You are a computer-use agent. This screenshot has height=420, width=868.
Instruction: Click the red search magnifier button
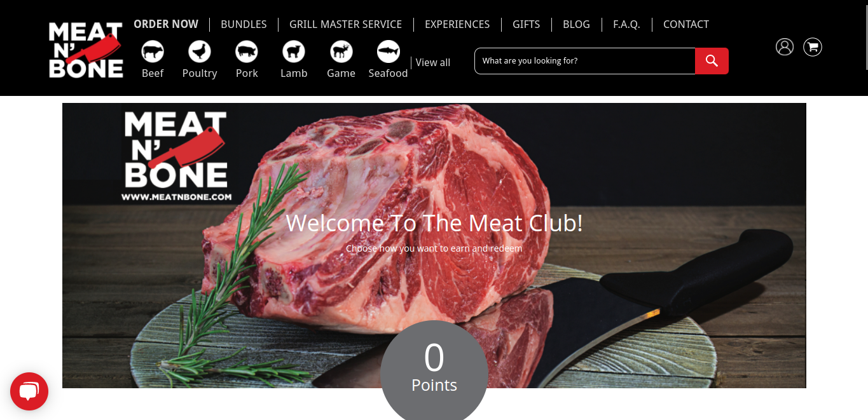pyautogui.click(x=712, y=61)
